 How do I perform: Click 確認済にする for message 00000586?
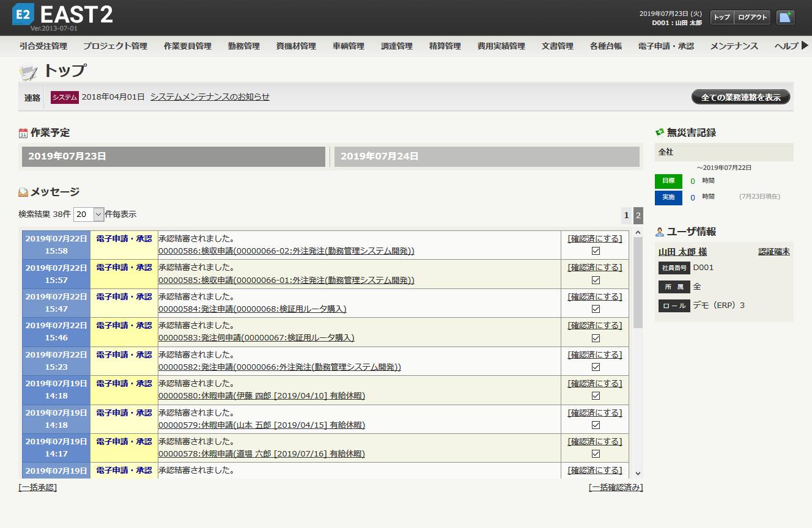tap(595, 238)
